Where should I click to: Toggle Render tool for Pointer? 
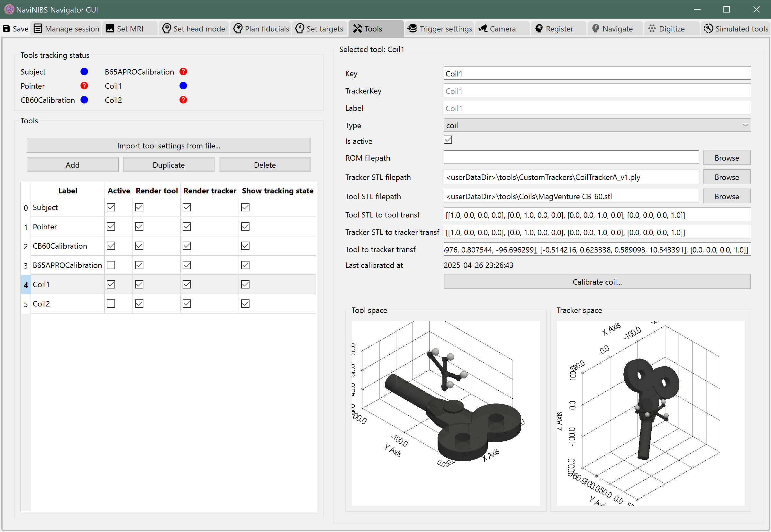pyautogui.click(x=139, y=227)
